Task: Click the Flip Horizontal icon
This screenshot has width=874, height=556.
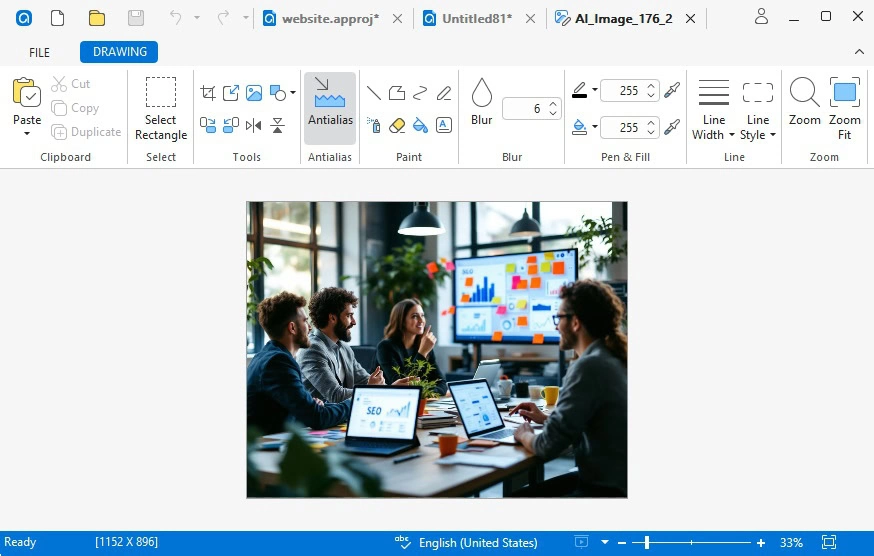Action: 253,125
